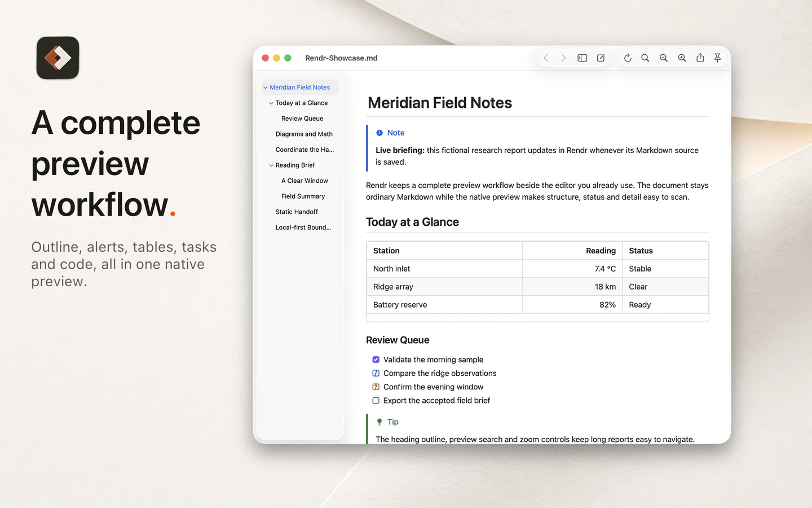
Task: Pin the window with the pin icon
Action: point(718,58)
